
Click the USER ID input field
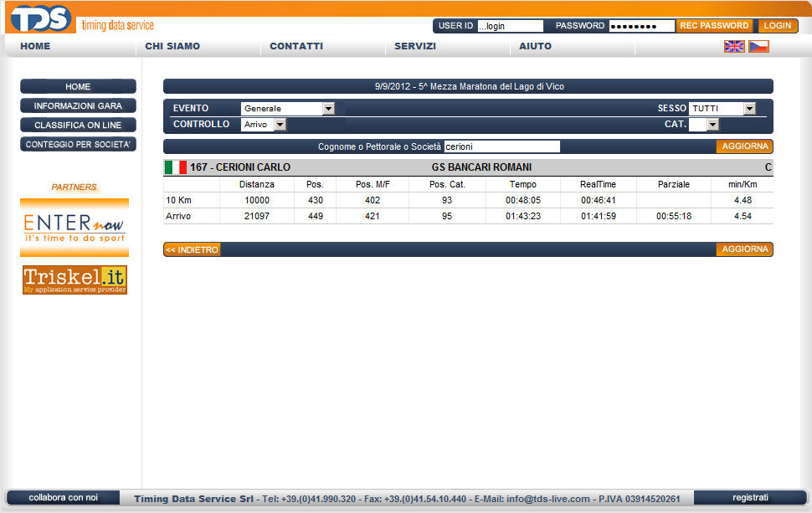point(510,26)
